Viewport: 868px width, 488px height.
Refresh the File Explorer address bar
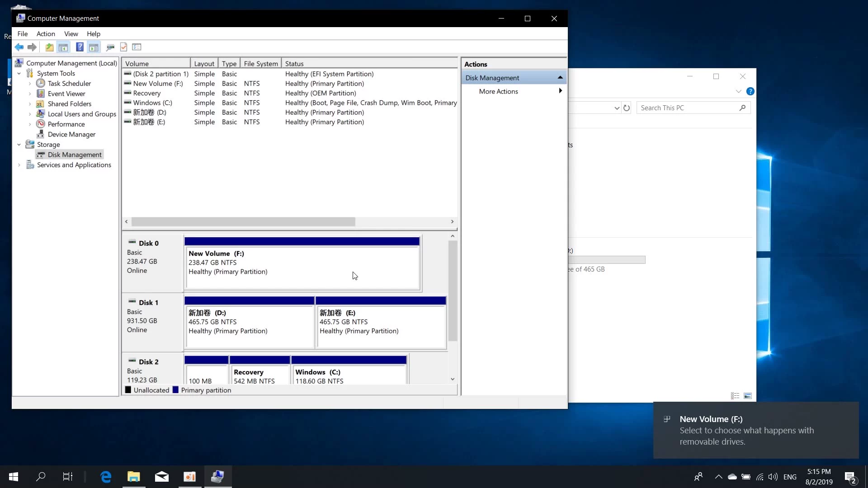(627, 108)
